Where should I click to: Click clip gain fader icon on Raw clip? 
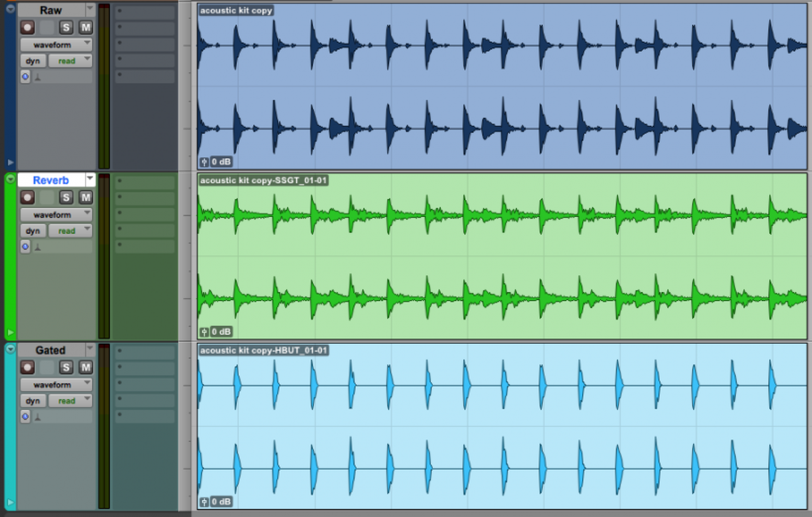pyautogui.click(x=204, y=162)
